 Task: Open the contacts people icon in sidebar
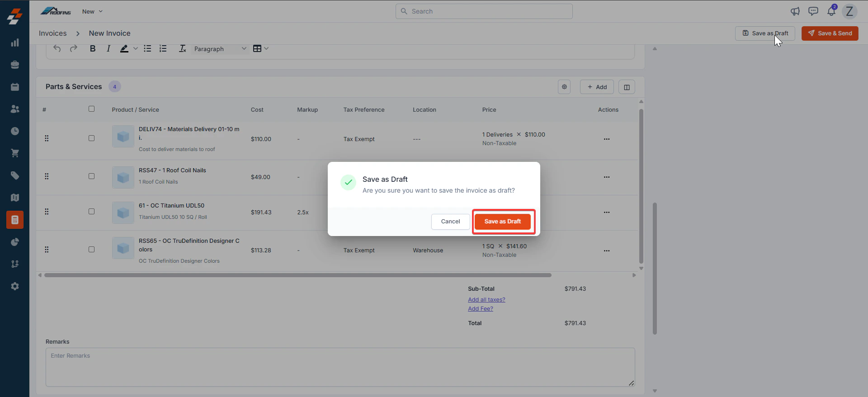click(15, 109)
